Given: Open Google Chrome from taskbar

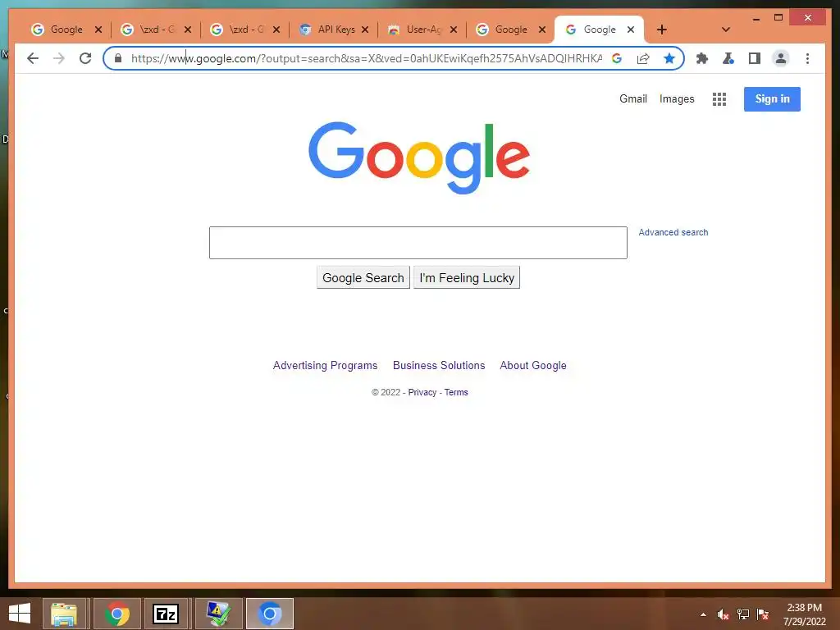Looking at the screenshot, I should pos(116,614).
